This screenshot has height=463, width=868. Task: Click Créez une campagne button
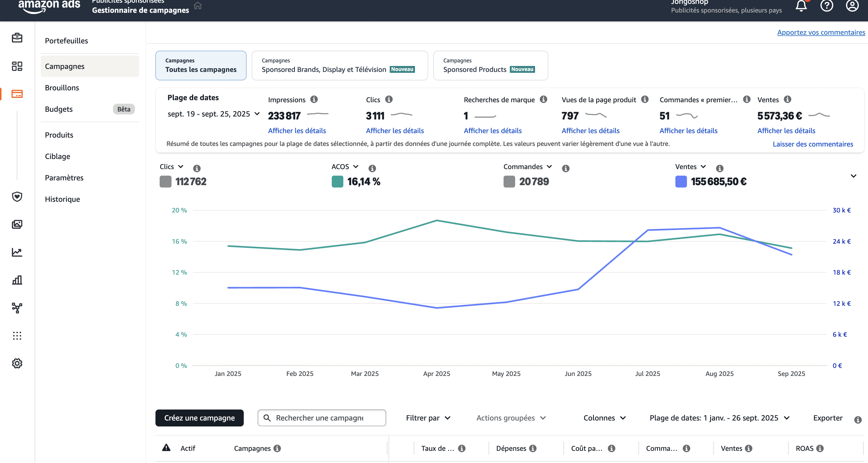(199, 418)
